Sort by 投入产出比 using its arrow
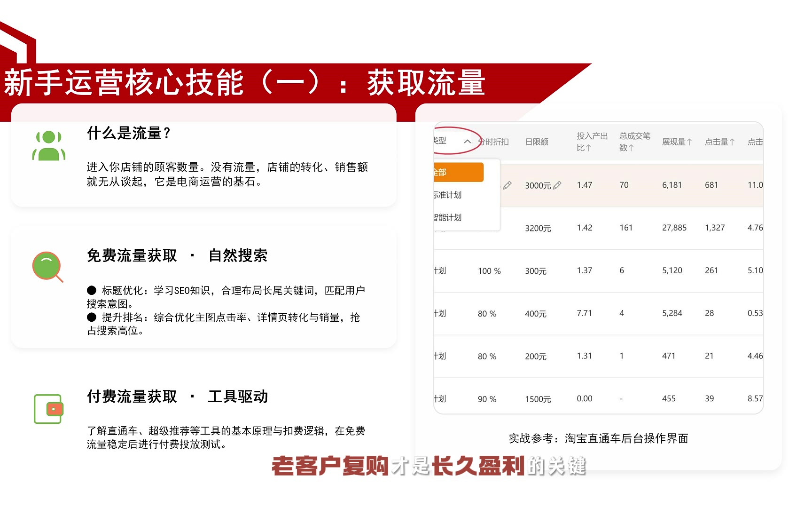This screenshot has width=812, height=508. click(589, 148)
